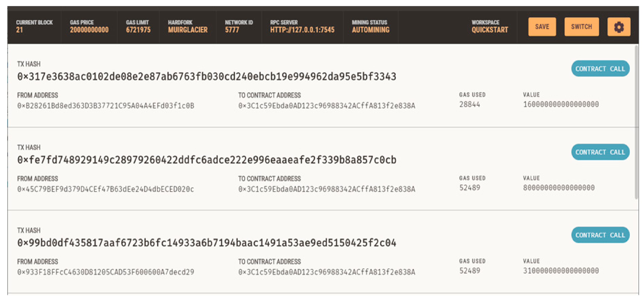Click the SAVE workspace button
Screen dimensions: 644x297
(542, 27)
